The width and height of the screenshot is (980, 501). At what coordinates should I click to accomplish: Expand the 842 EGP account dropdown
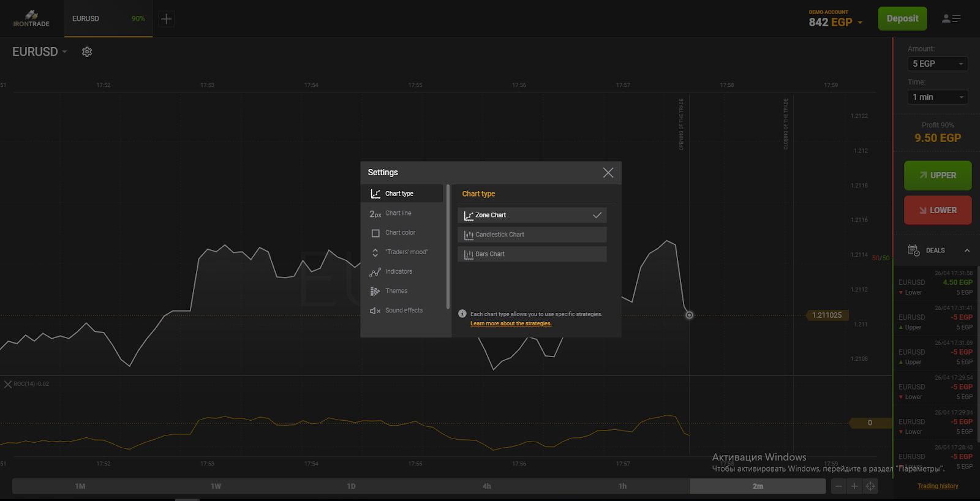pyautogui.click(x=835, y=22)
